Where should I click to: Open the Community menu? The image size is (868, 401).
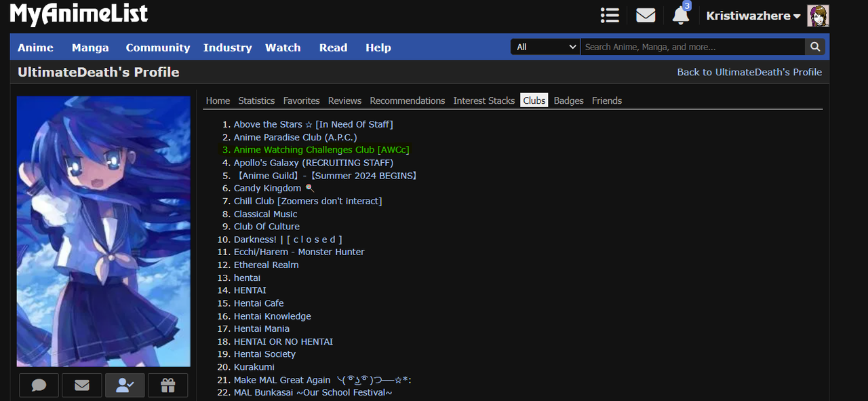[158, 47]
